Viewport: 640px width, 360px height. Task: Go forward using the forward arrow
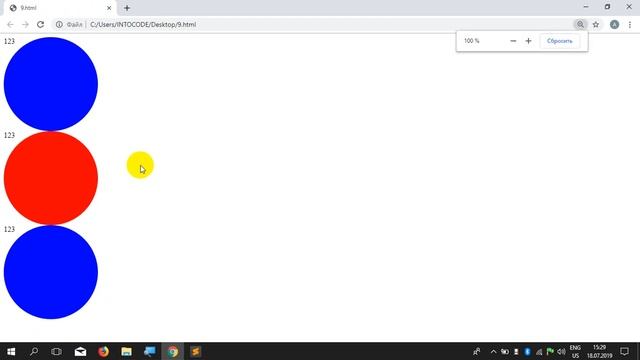pyautogui.click(x=25, y=24)
